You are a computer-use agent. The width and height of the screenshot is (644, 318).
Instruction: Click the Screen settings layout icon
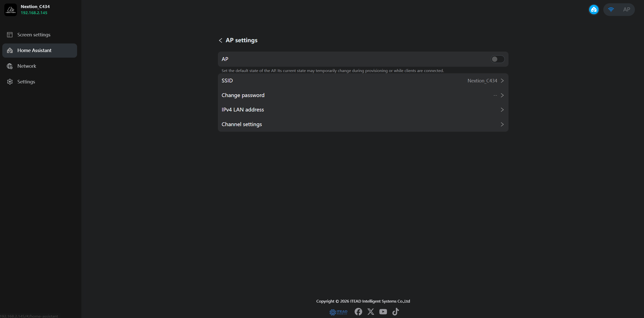pyautogui.click(x=10, y=35)
